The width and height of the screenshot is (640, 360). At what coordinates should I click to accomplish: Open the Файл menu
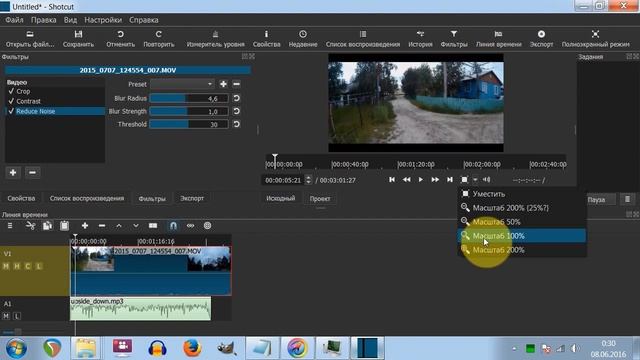click(14, 20)
